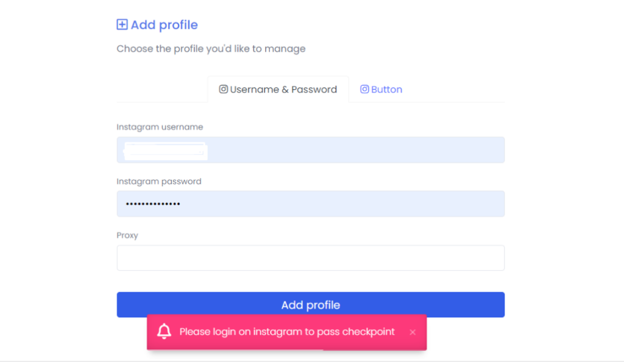
Task: Click the redacted username value
Action: click(x=166, y=151)
